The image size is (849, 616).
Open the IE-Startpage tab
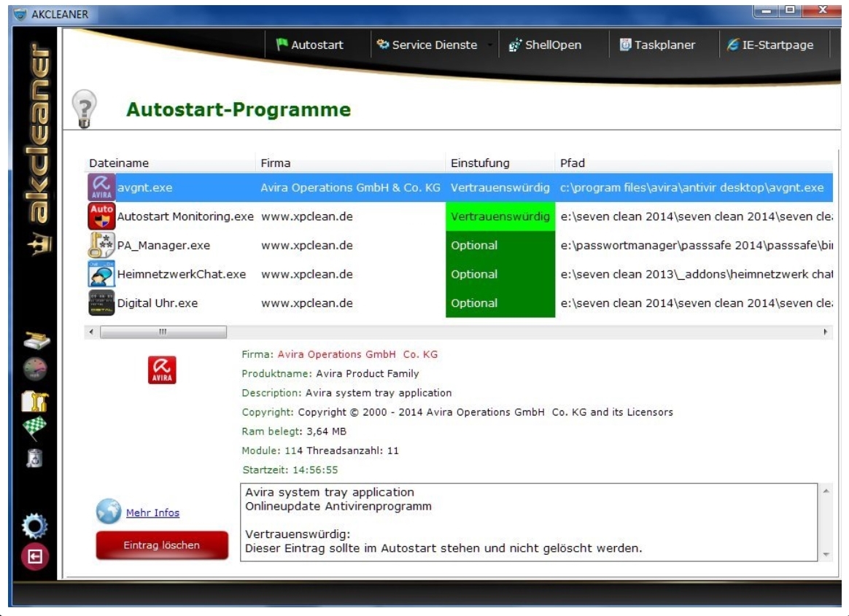[x=770, y=45]
